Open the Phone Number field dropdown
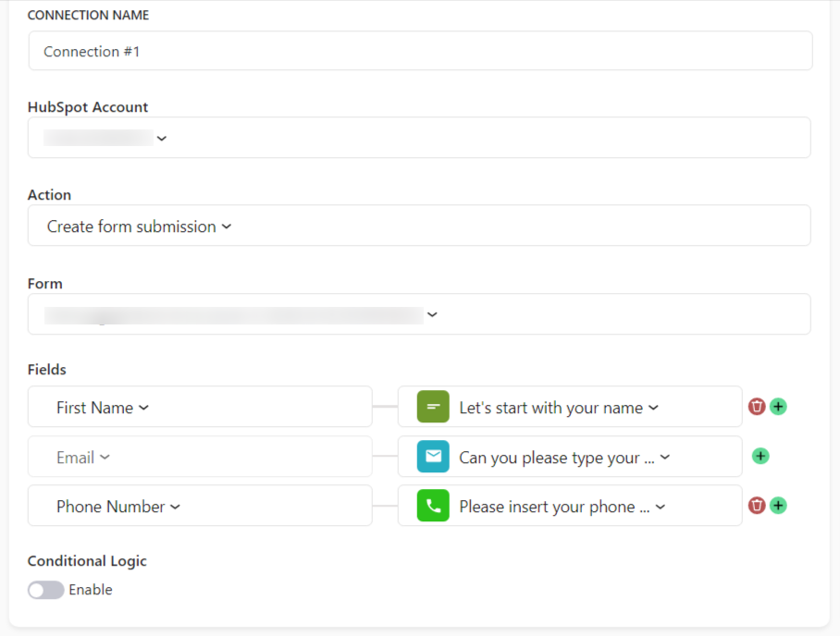The image size is (840, 636). click(x=200, y=506)
